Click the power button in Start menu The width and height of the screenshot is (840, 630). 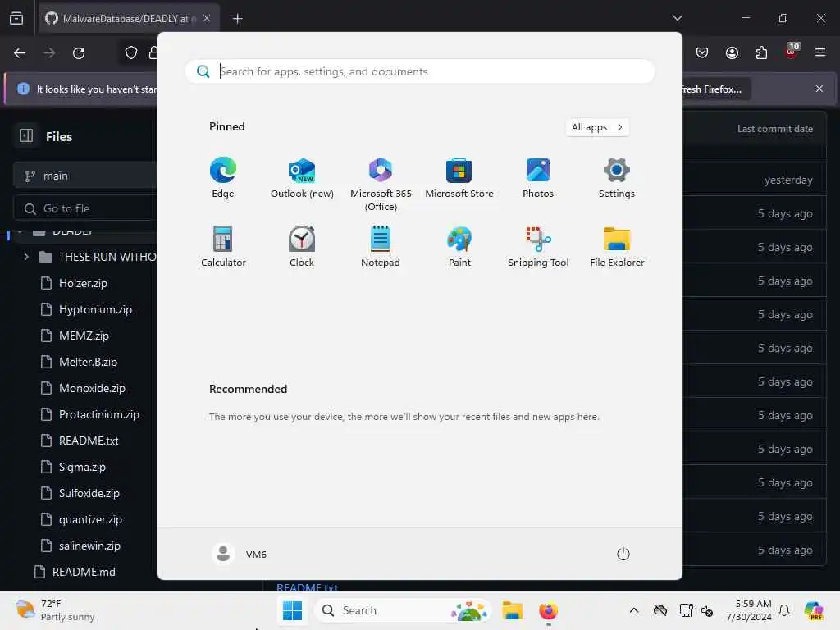pos(623,554)
